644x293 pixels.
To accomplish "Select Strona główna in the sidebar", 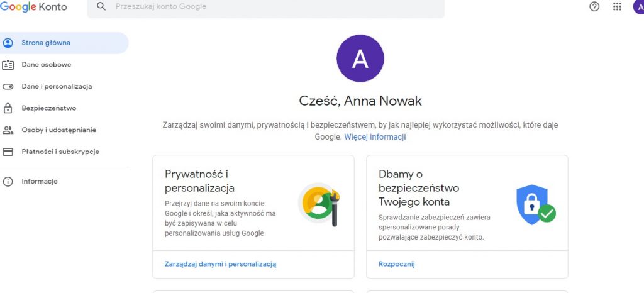I will pos(46,43).
